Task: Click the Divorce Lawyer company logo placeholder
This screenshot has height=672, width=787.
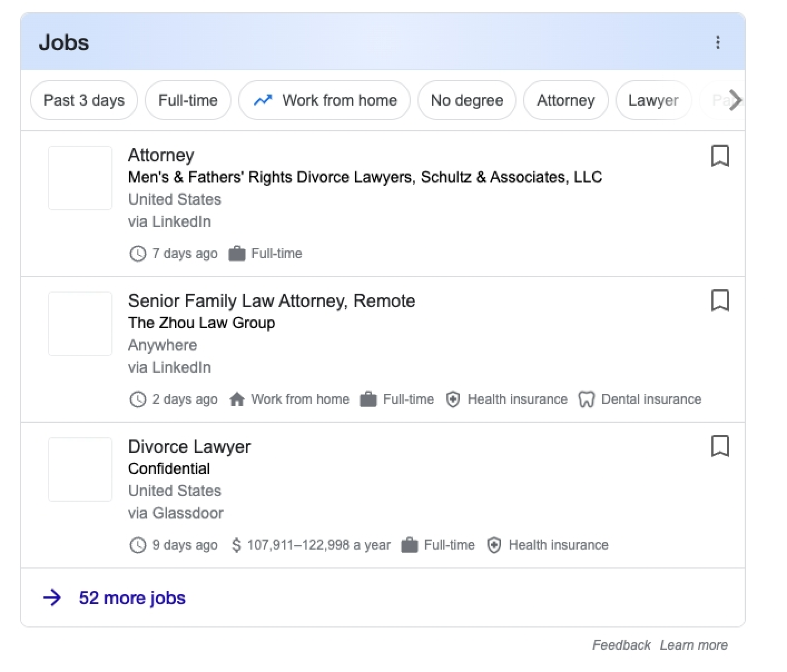Action: [80, 470]
